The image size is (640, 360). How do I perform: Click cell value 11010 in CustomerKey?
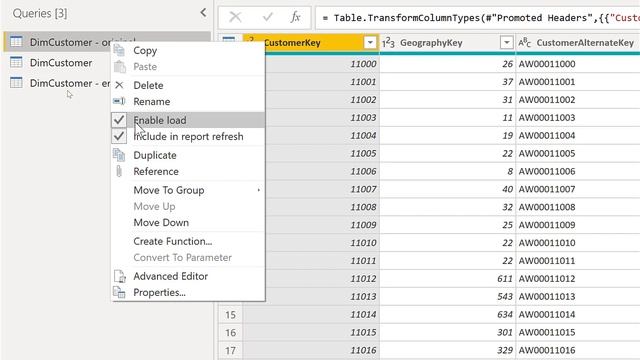tap(363, 242)
